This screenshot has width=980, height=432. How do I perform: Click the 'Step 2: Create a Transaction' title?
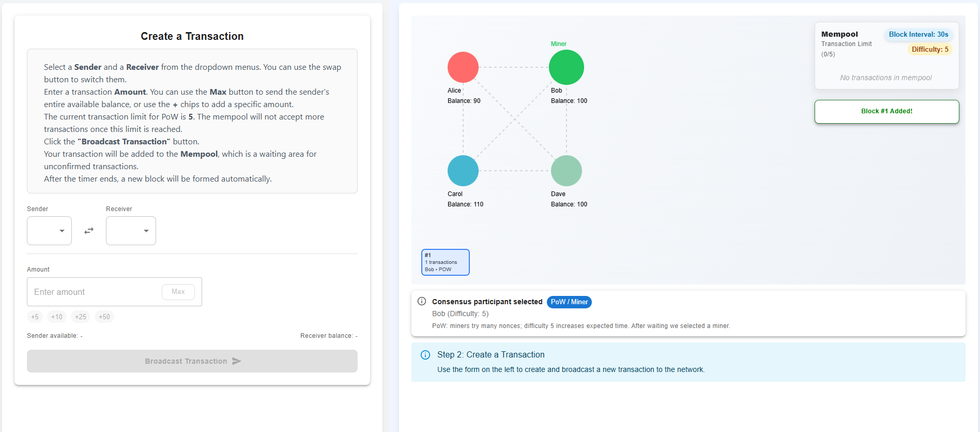(491, 355)
